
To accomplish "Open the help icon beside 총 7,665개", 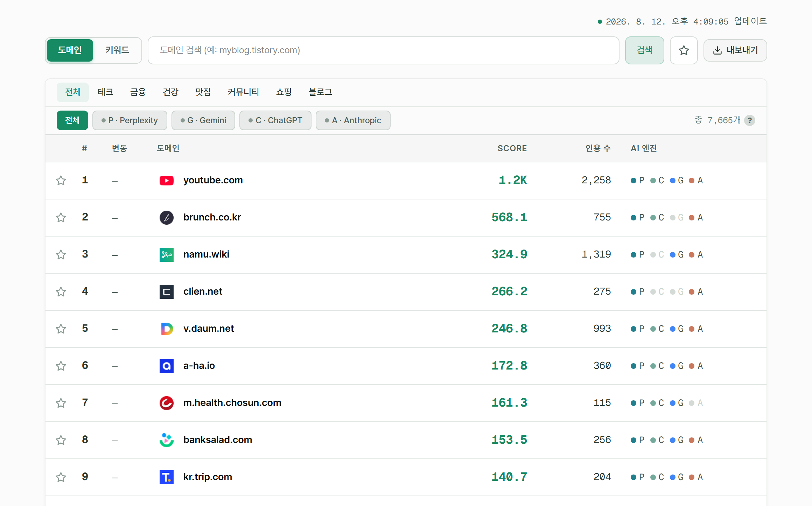I will pyautogui.click(x=750, y=121).
